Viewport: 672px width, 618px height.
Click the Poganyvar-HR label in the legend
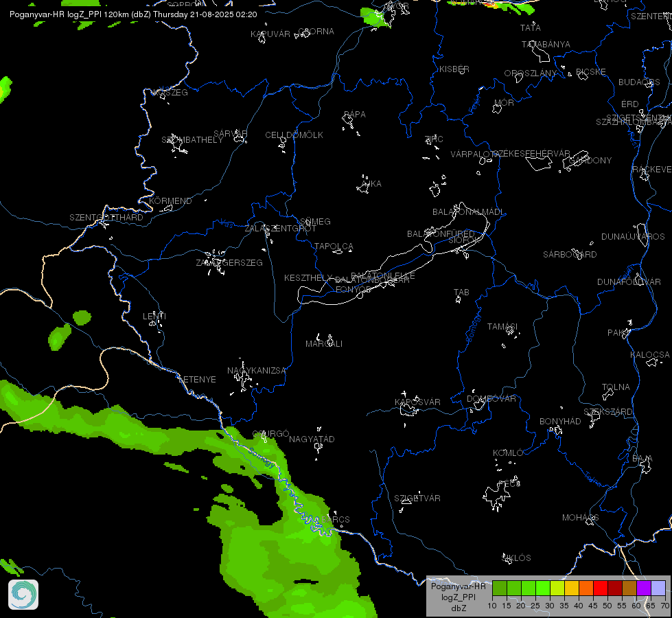pos(458,586)
